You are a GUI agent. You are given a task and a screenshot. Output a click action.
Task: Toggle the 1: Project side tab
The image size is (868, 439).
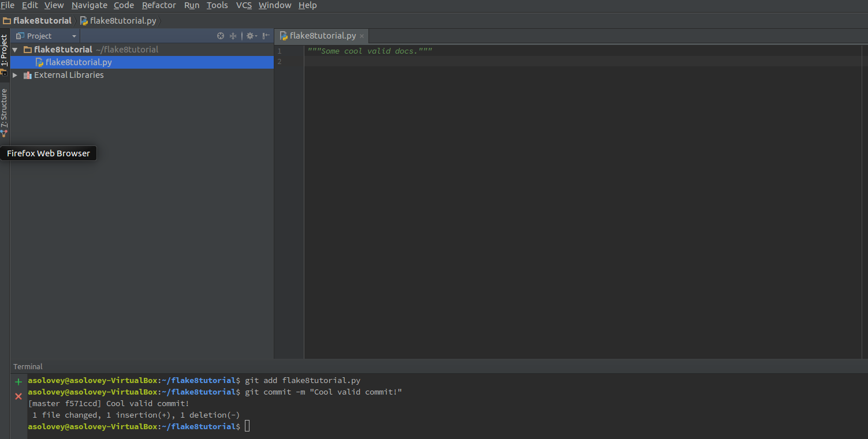coord(4,55)
